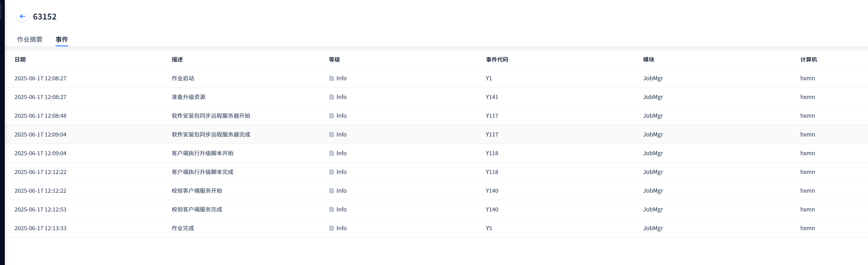Click the 日期 column header
868x265 pixels.
pos(20,60)
